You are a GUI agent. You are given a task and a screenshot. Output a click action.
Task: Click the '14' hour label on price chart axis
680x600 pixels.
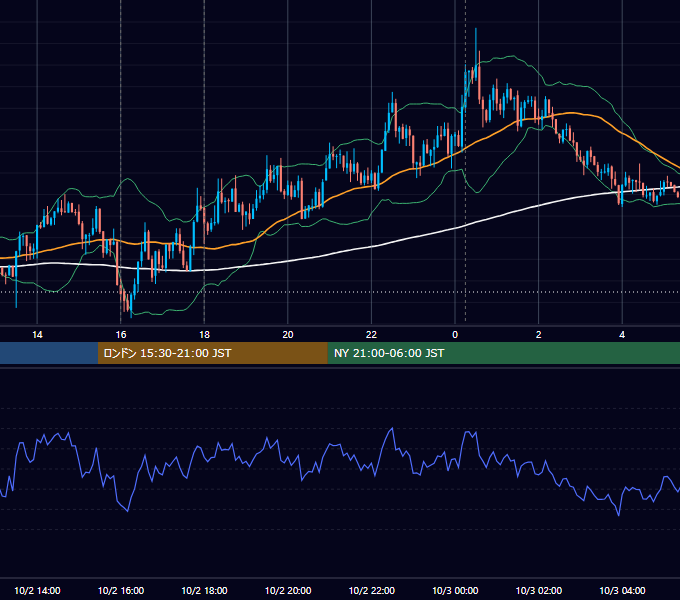click(x=37, y=335)
